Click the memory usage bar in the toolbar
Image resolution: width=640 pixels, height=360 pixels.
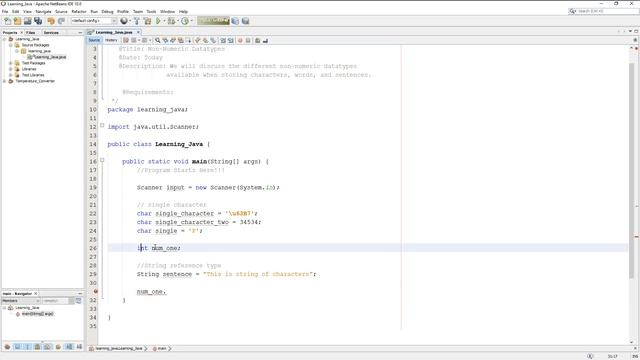[213, 20]
